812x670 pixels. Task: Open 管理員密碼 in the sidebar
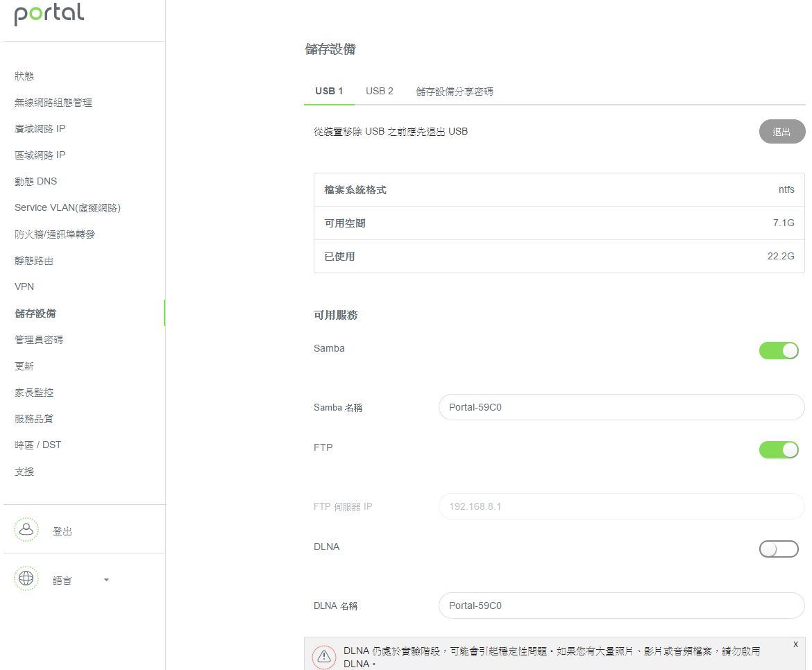pos(39,339)
